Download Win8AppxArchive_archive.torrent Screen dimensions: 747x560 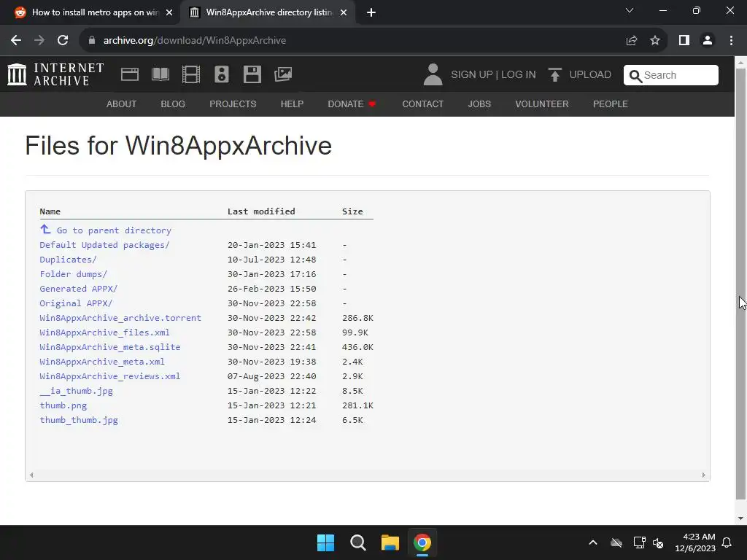click(x=120, y=318)
